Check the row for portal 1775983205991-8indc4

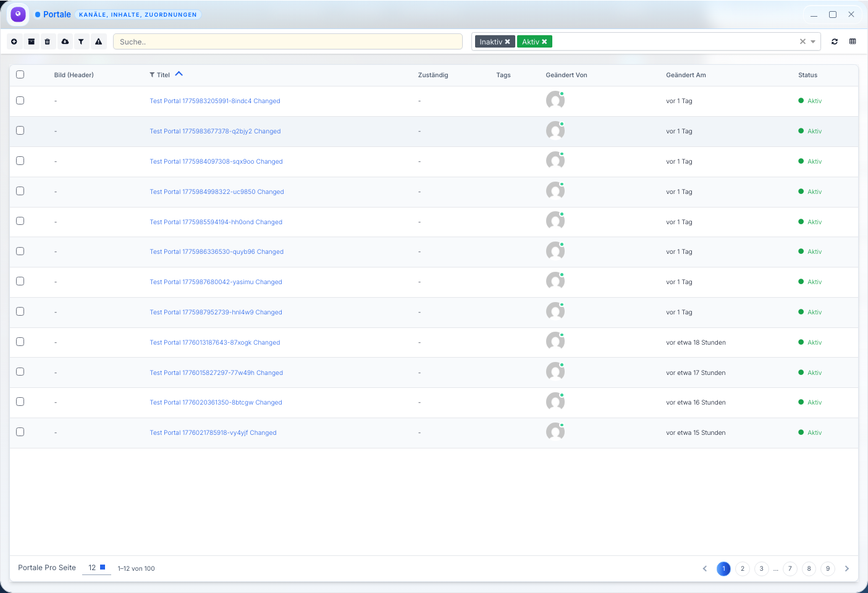(20, 101)
